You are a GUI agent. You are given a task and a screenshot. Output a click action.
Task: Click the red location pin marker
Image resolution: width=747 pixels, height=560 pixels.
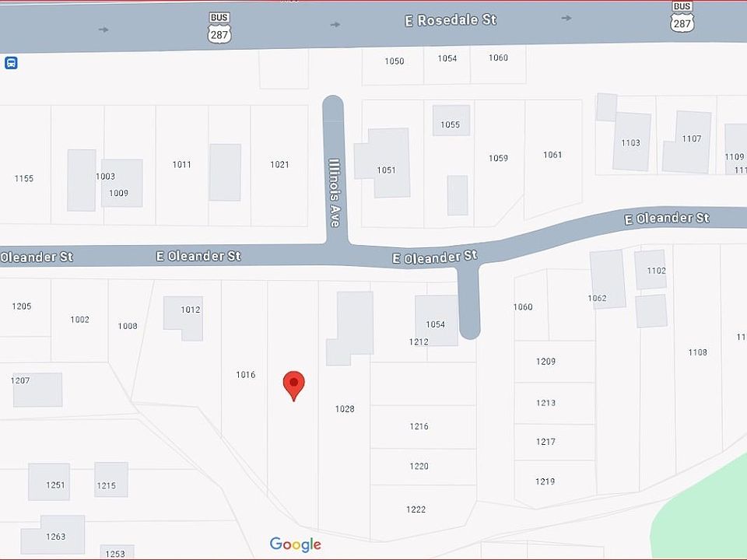293,387
